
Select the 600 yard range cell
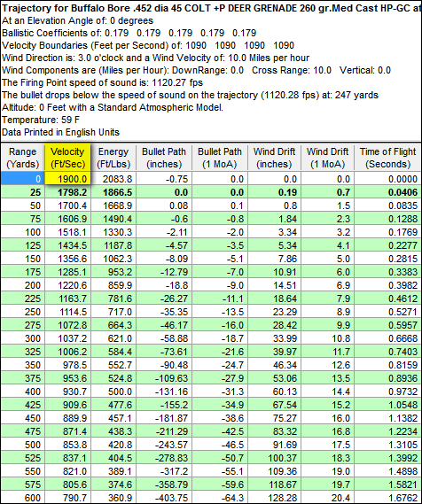(x=22, y=498)
